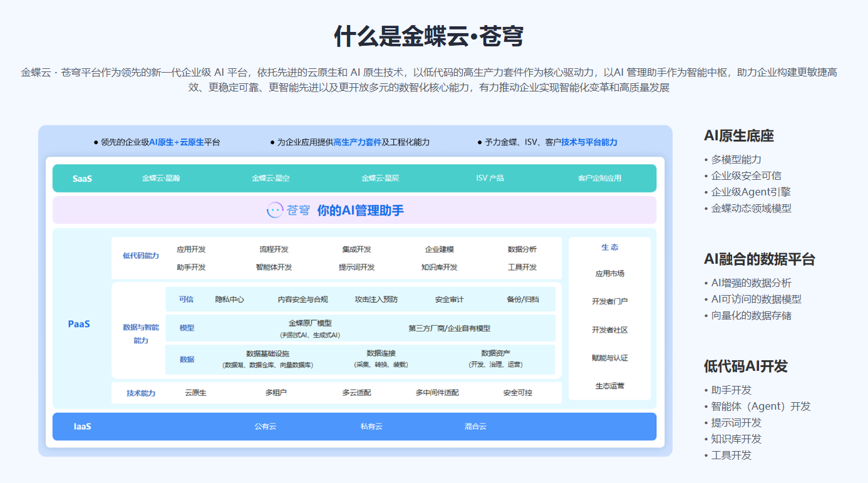Screen dimensions: 868x483
Task: Open 开发者社区 in the 生态 panel
Action: (x=609, y=330)
